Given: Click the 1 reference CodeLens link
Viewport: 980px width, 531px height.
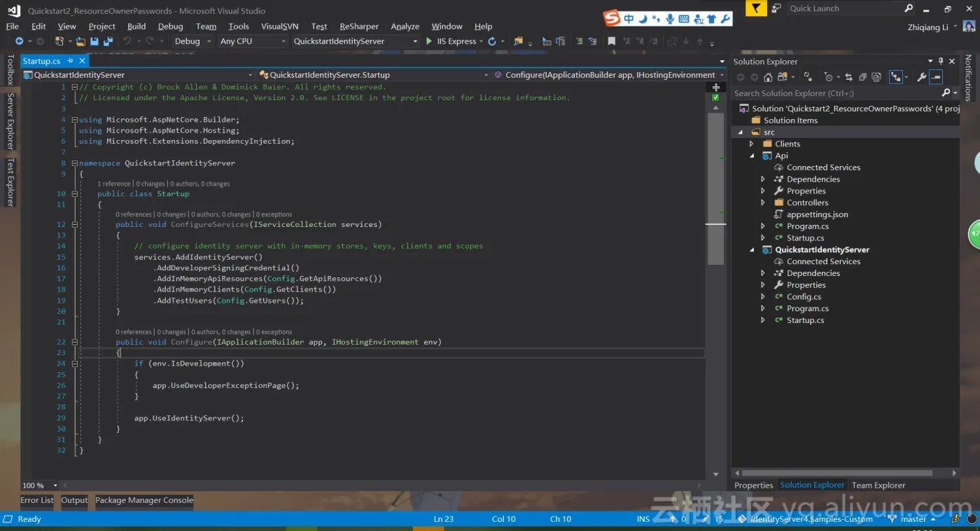Looking at the screenshot, I should [x=114, y=184].
